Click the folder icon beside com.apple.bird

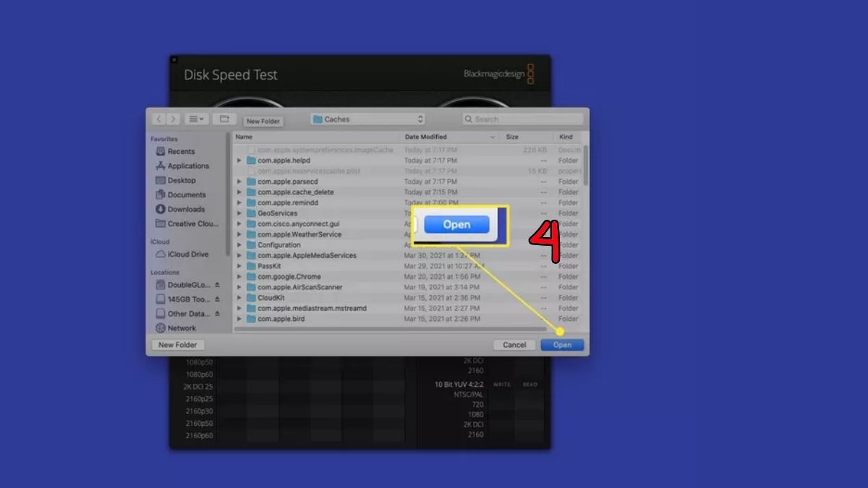pos(252,319)
